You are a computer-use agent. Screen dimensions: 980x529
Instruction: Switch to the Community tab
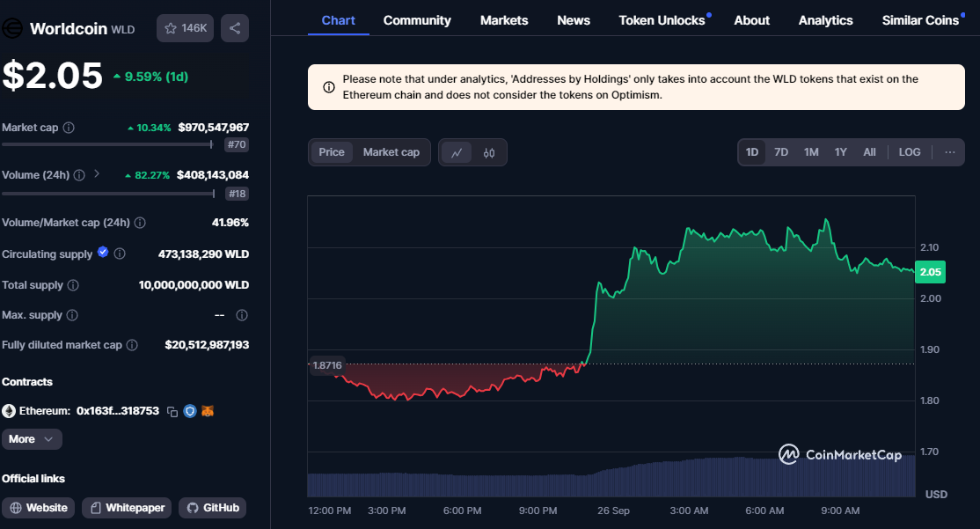tap(417, 20)
